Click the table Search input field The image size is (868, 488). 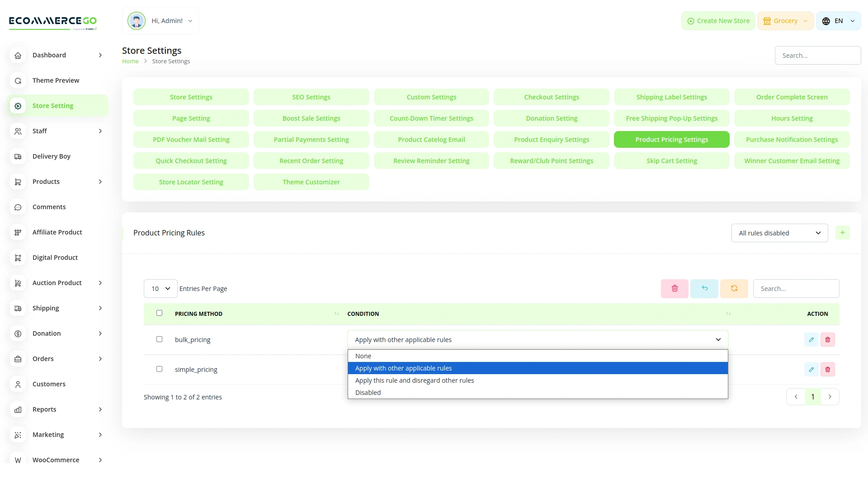point(796,289)
